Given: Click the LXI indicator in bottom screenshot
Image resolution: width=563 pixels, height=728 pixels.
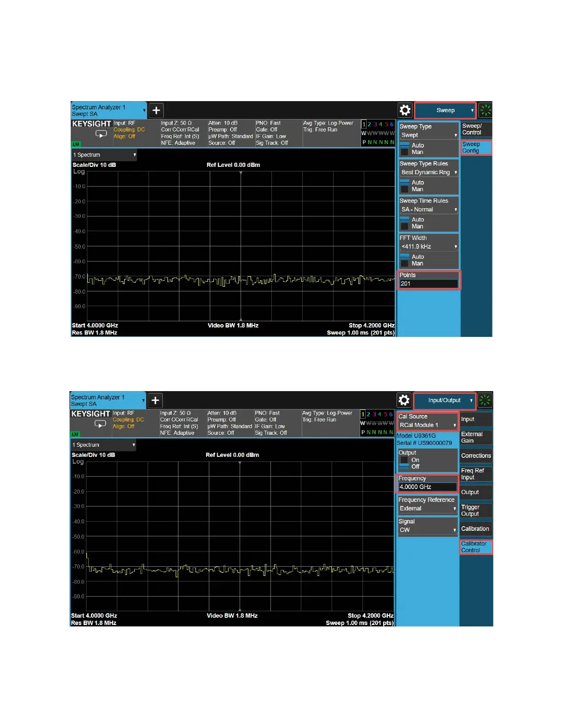Looking at the screenshot, I should point(75,434).
